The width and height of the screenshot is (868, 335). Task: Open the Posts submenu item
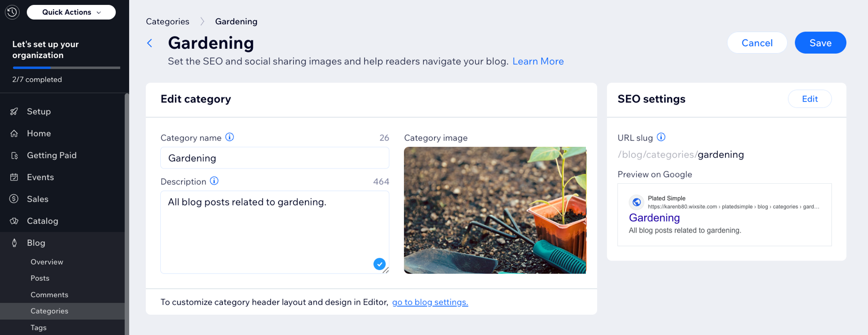tap(40, 278)
